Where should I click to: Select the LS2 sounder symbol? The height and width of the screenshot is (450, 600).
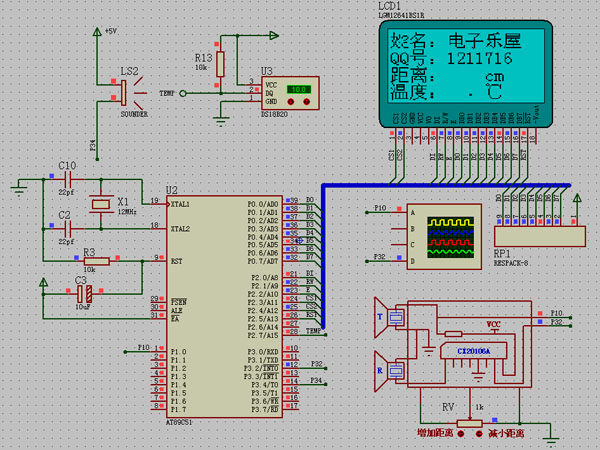(x=132, y=93)
